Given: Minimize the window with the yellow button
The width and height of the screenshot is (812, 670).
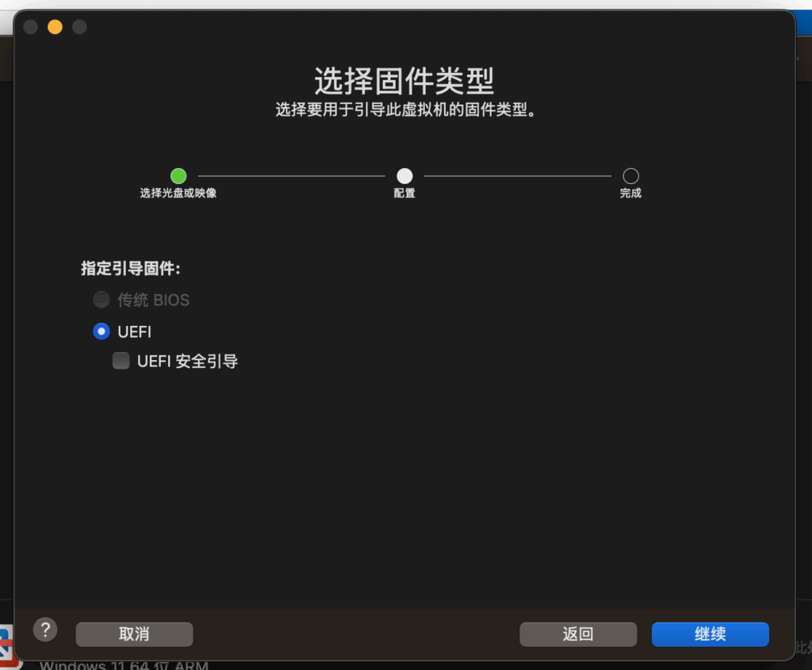Looking at the screenshot, I should (x=55, y=27).
